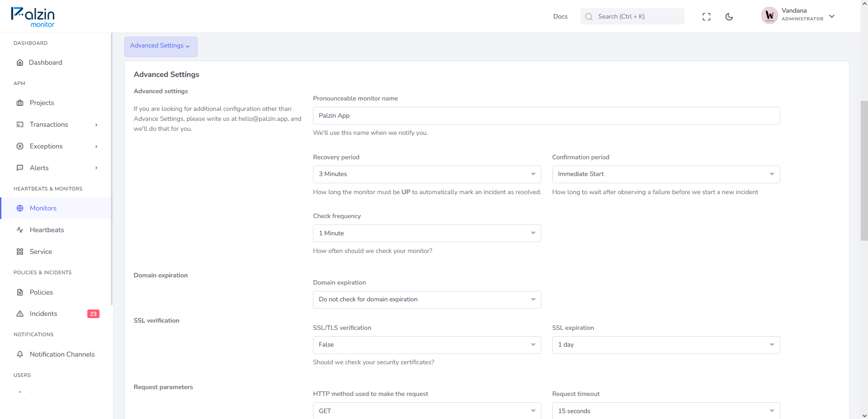Click the Projects briefcase icon
Screen dimensions: 868x419
pos(20,103)
